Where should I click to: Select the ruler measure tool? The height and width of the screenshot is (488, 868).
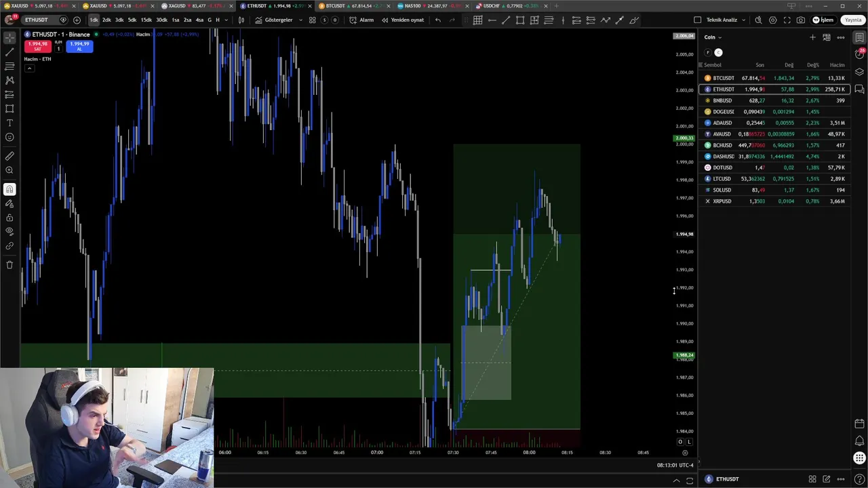coord(9,156)
